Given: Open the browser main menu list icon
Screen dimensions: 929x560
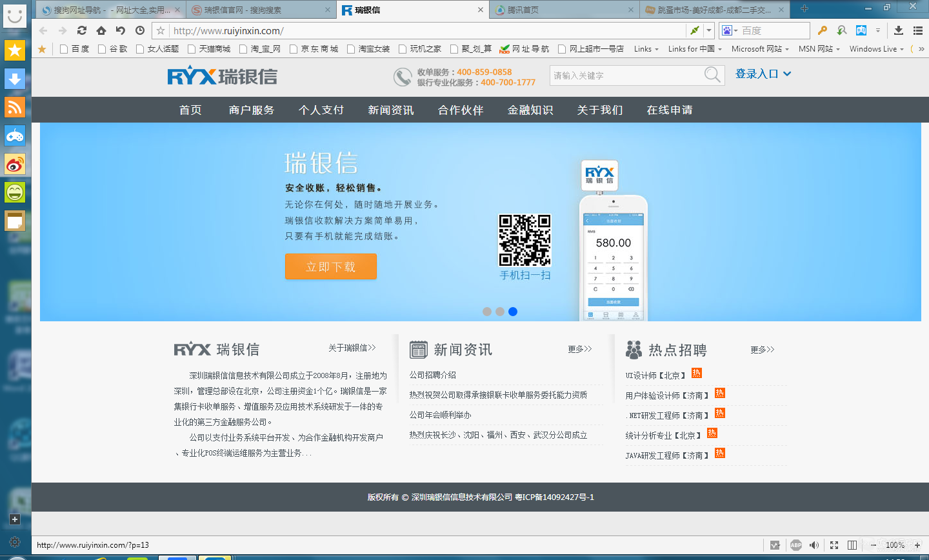Looking at the screenshot, I should click(x=918, y=30).
